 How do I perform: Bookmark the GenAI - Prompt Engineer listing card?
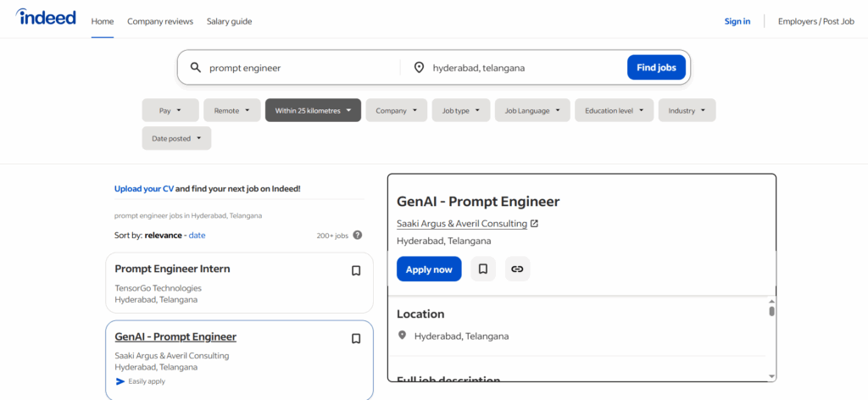click(356, 339)
